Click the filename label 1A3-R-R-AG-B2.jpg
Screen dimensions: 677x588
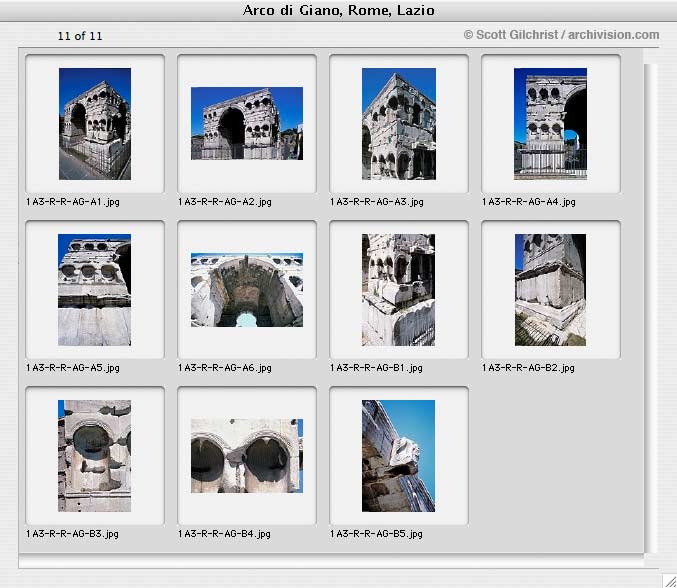coord(528,368)
